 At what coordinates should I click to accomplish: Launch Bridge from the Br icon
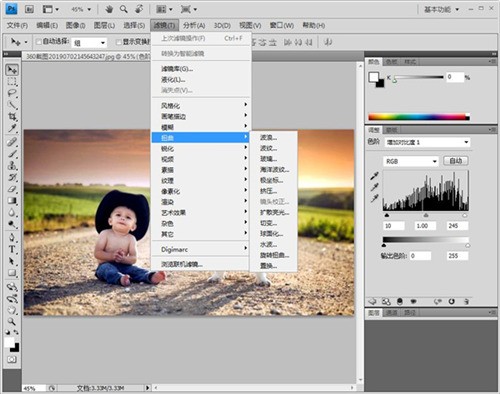pyautogui.click(x=29, y=9)
